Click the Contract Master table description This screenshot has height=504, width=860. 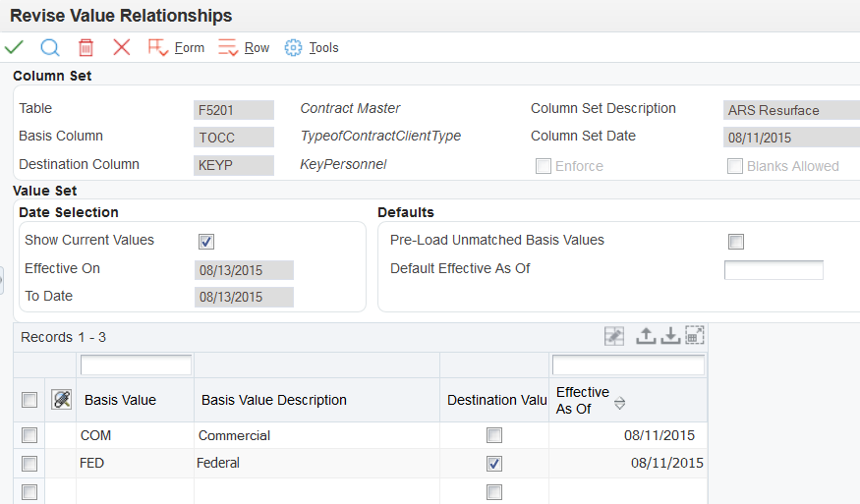tap(350, 108)
